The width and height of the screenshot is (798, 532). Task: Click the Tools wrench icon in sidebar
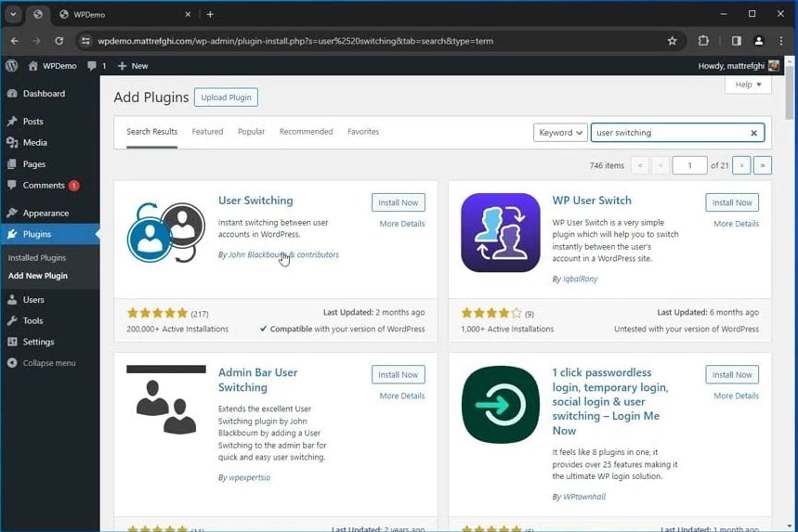coord(12,320)
